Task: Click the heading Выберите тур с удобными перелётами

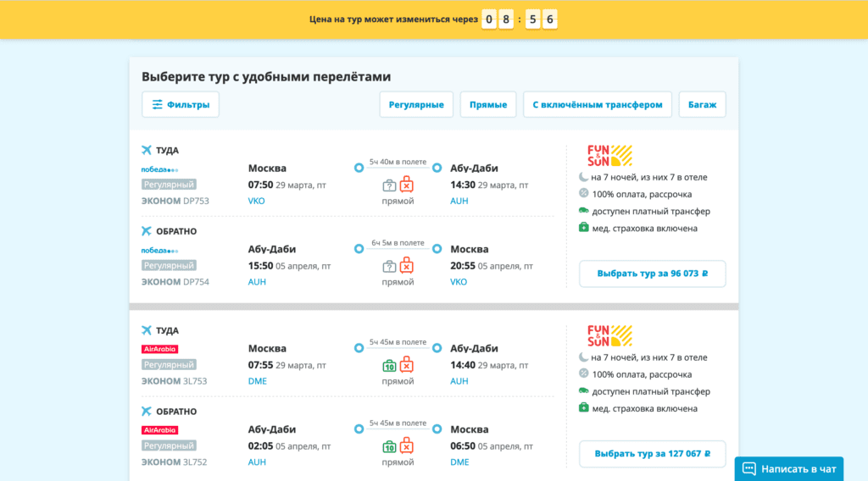Action: point(266,76)
